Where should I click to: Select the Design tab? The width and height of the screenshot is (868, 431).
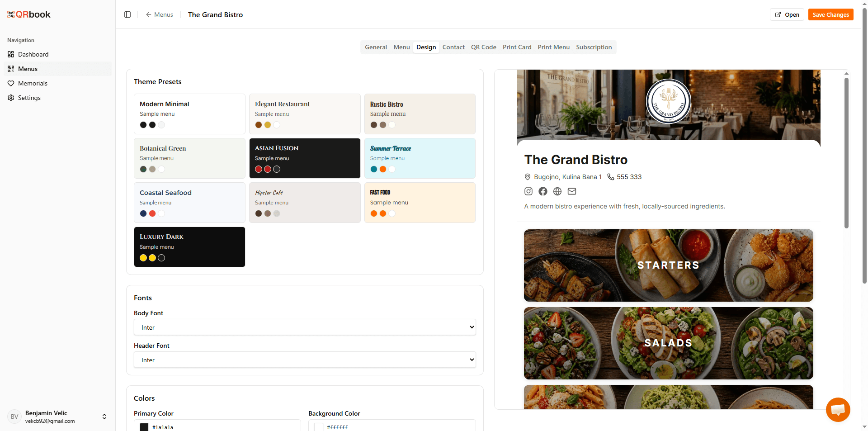pos(426,47)
